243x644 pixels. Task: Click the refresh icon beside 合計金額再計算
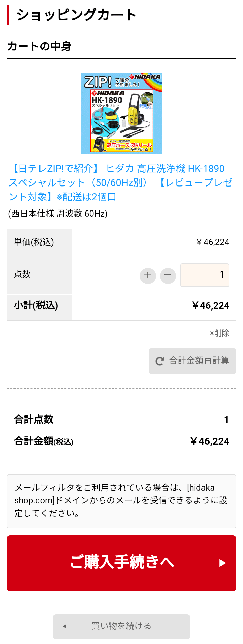coord(160,361)
